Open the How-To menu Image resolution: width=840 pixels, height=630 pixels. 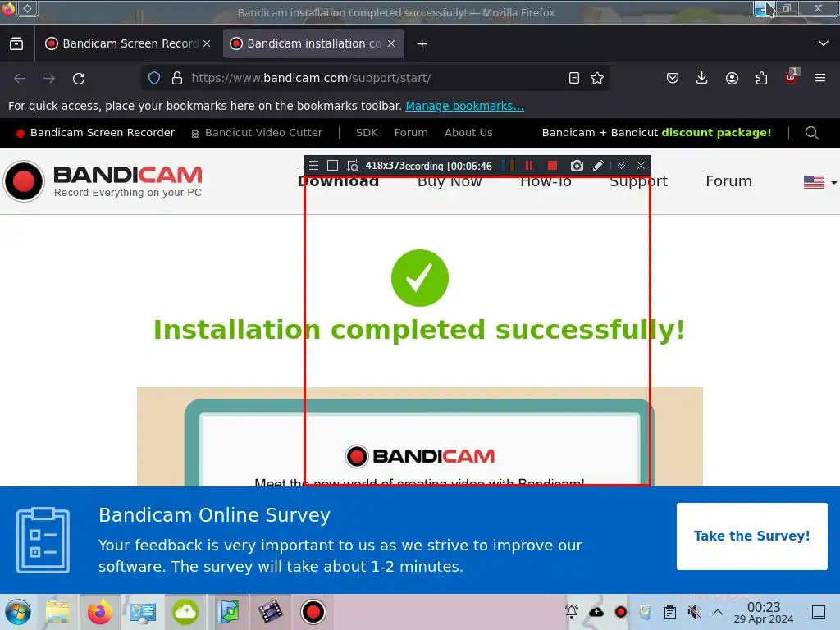pos(546,181)
